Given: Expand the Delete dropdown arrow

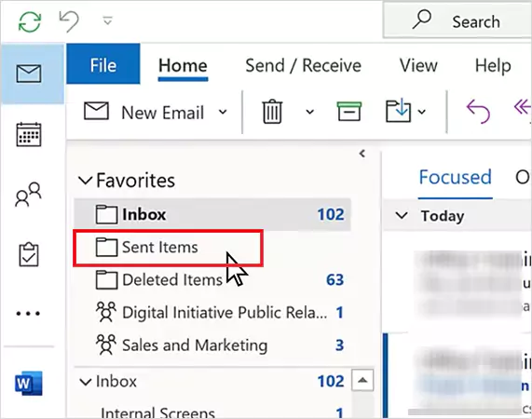Looking at the screenshot, I should tap(309, 112).
